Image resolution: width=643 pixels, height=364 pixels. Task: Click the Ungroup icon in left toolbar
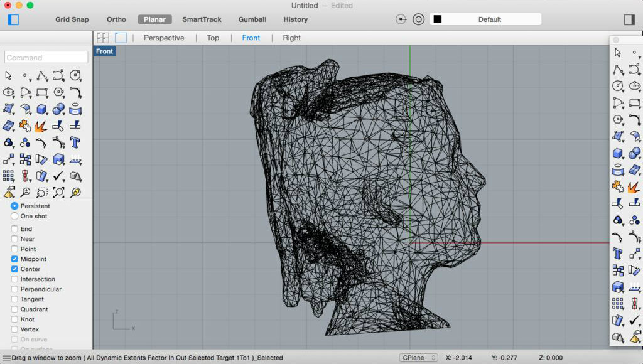click(25, 142)
